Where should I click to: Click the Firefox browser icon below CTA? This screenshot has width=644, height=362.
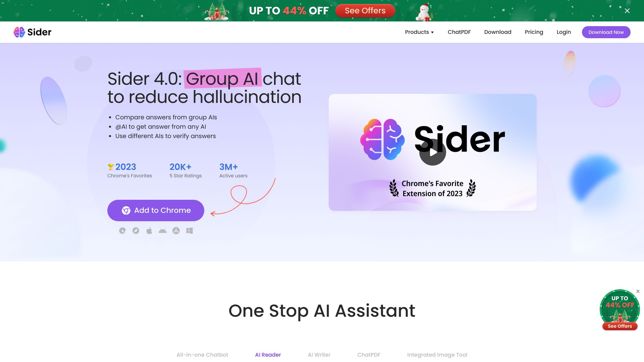[136, 230]
